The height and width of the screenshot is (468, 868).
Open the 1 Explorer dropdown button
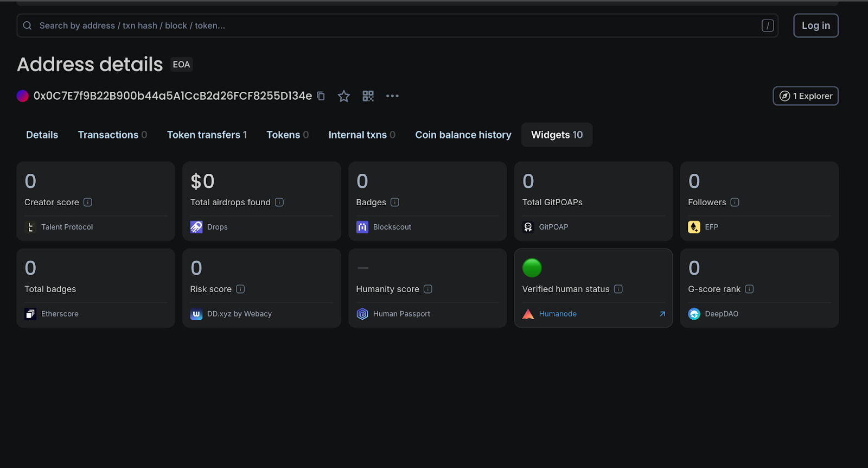pos(806,96)
